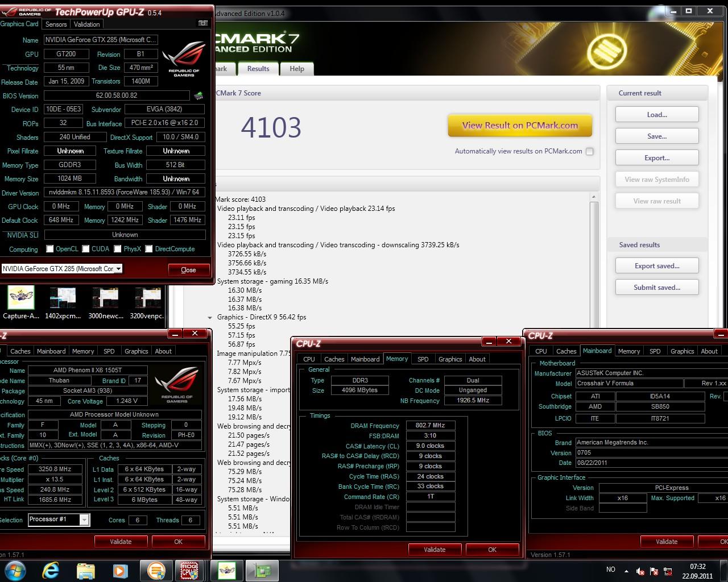Click the Load... button in PCMark
The height and width of the screenshot is (582, 728).
click(657, 115)
